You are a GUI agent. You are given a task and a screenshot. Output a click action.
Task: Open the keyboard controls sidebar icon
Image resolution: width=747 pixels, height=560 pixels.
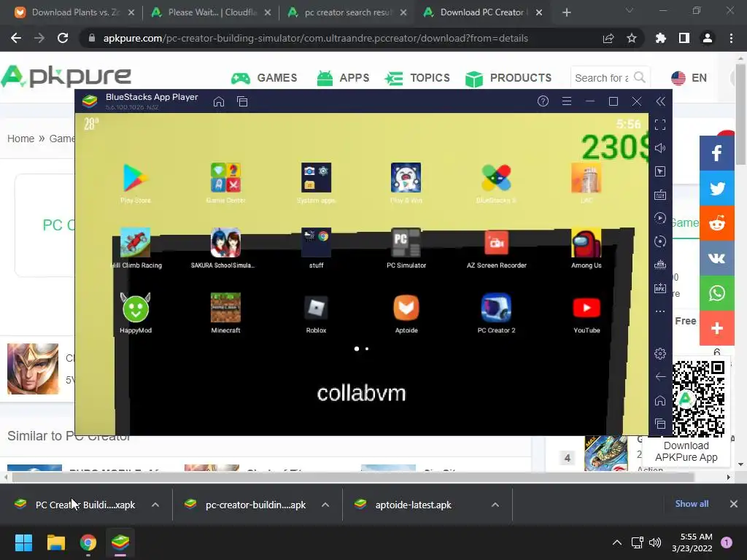point(659,195)
